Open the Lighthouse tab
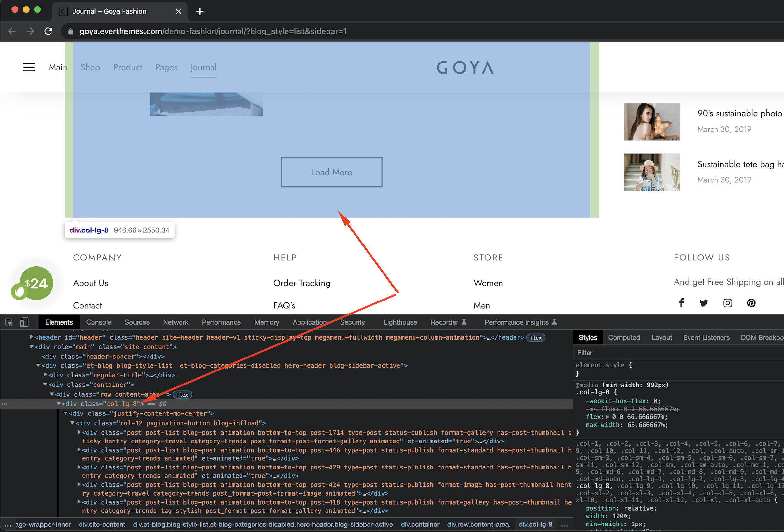Screen dimensions: 784x532 (x=400, y=322)
